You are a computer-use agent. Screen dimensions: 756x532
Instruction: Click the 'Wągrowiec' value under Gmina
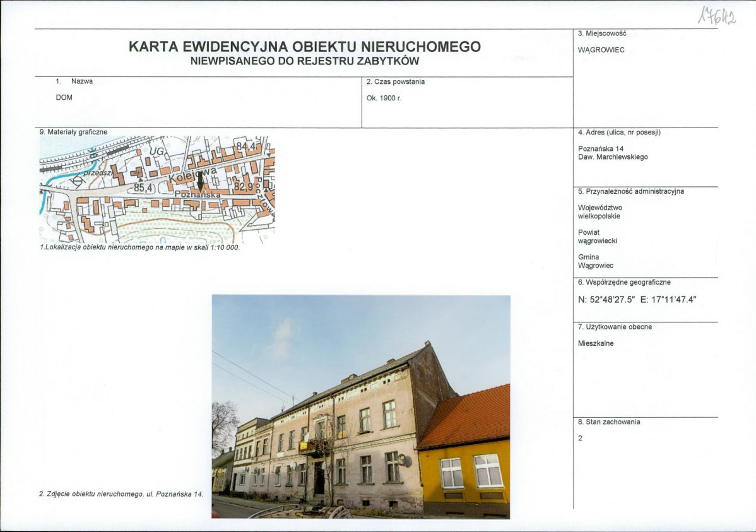point(596,266)
